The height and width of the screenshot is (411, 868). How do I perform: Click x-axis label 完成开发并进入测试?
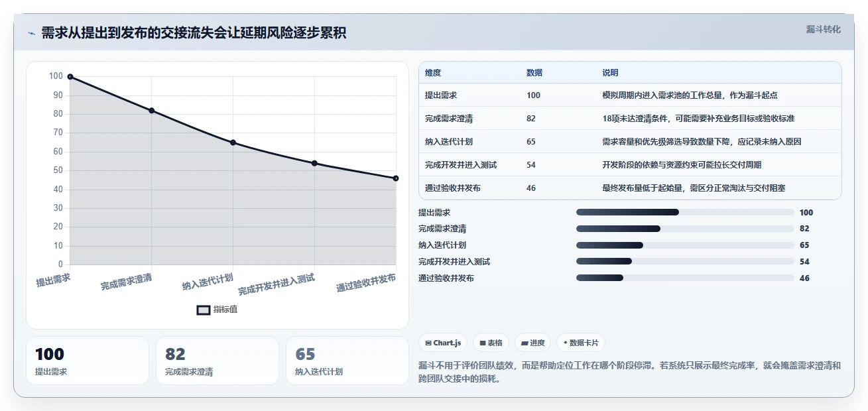click(277, 284)
